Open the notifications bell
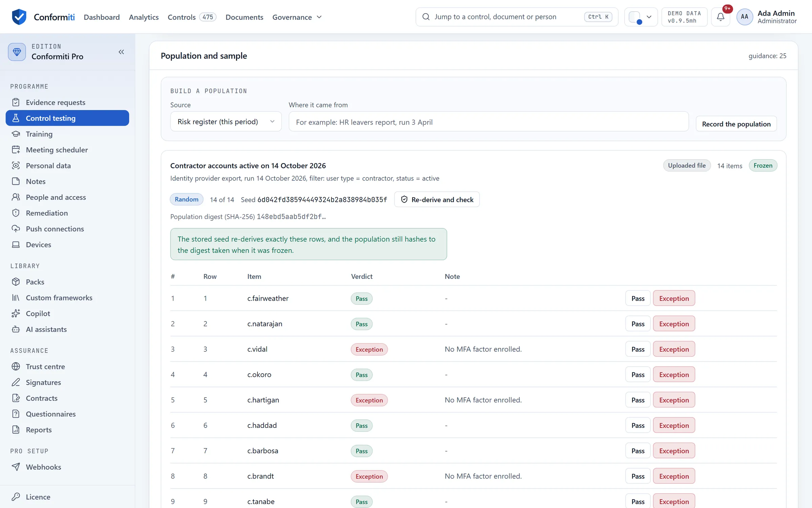Screen dimensions: 812x508 coord(720,17)
